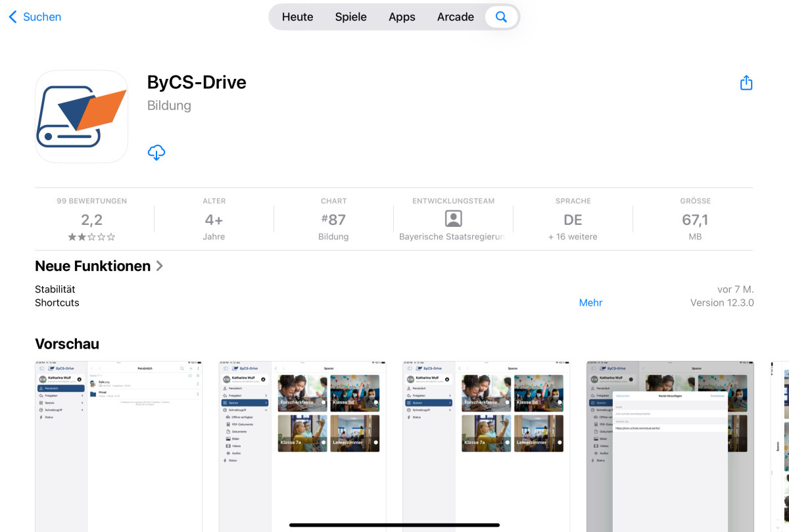Open the share sheet icon

[746, 83]
